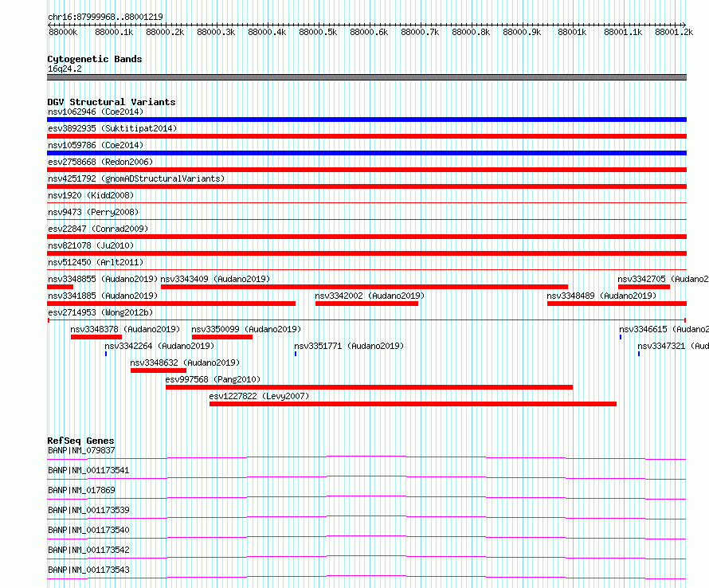
Task: Open nsv3342264 (Audano2019) label
Action: click(159, 346)
